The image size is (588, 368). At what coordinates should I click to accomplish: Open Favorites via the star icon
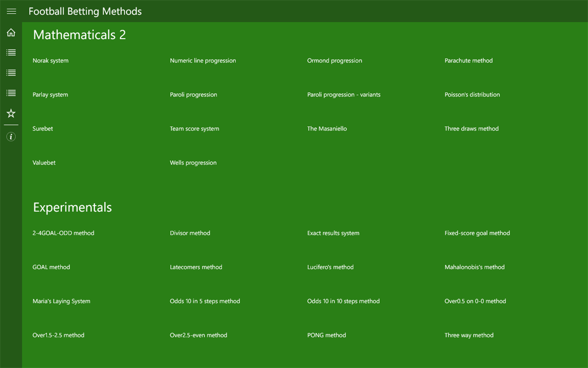click(x=11, y=113)
